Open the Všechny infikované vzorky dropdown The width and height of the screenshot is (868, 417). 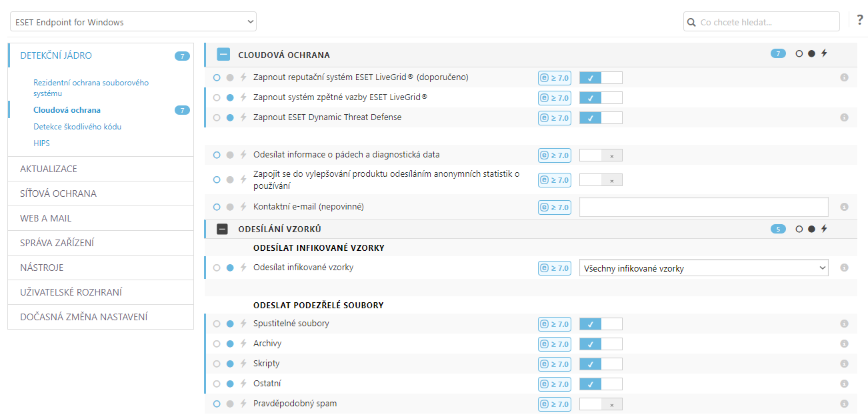pyautogui.click(x=703, y=268)
